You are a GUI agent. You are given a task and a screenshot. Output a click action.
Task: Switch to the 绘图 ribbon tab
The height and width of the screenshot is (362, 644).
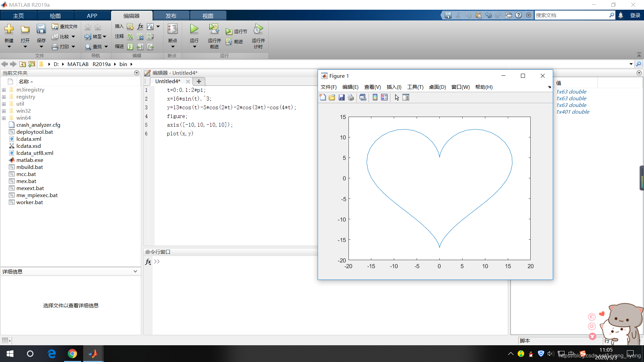55,16
